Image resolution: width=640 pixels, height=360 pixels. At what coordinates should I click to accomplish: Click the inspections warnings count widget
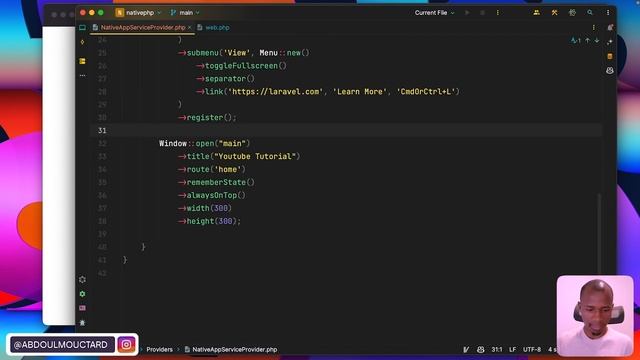[x=576, y=40]
